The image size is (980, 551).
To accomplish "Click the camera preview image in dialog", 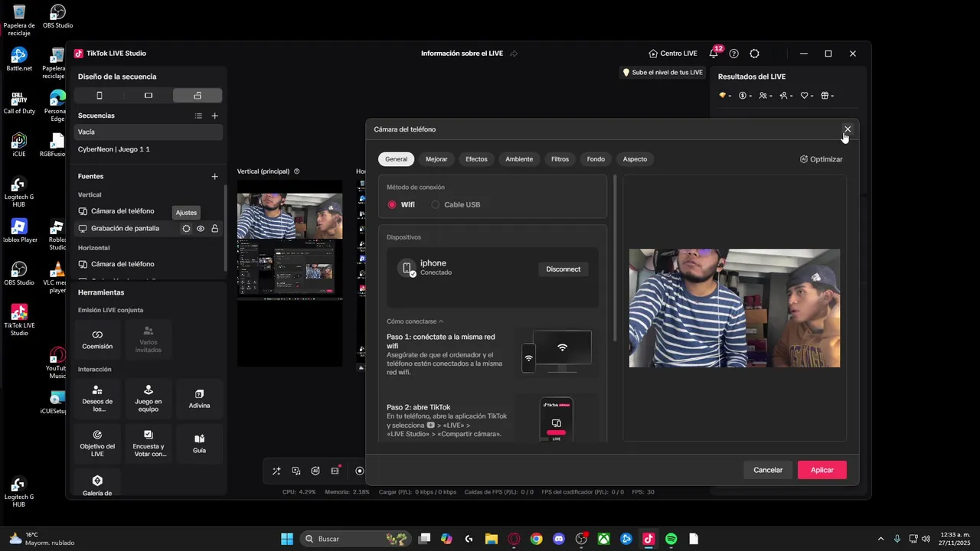I will click(734, 308).
